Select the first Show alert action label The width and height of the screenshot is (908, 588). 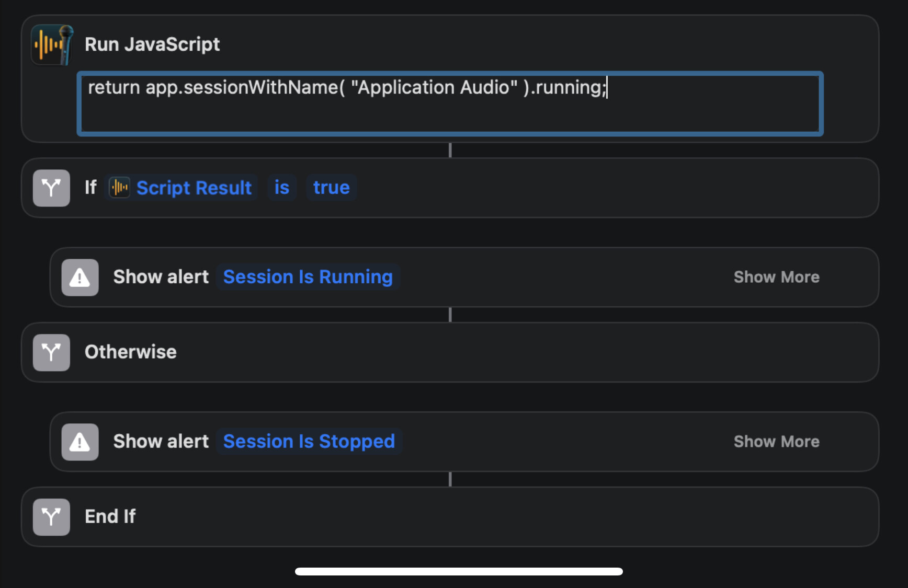[x=161, y=277]
